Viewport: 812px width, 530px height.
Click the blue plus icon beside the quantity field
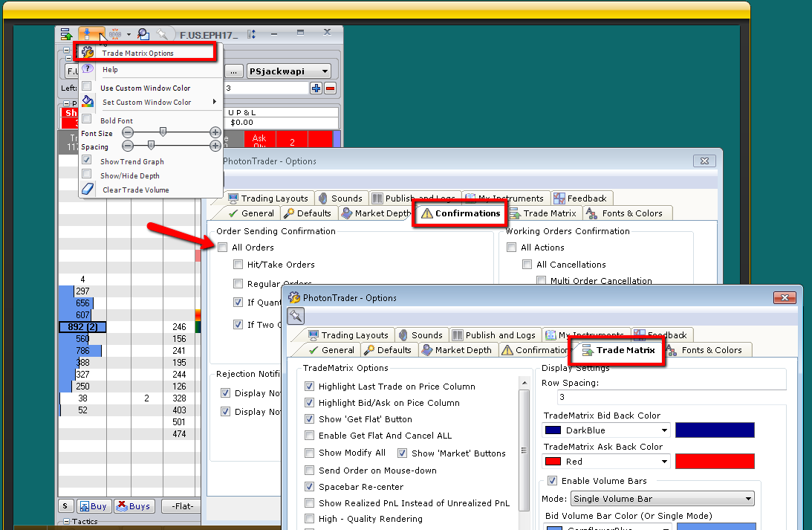click(316, 88)
